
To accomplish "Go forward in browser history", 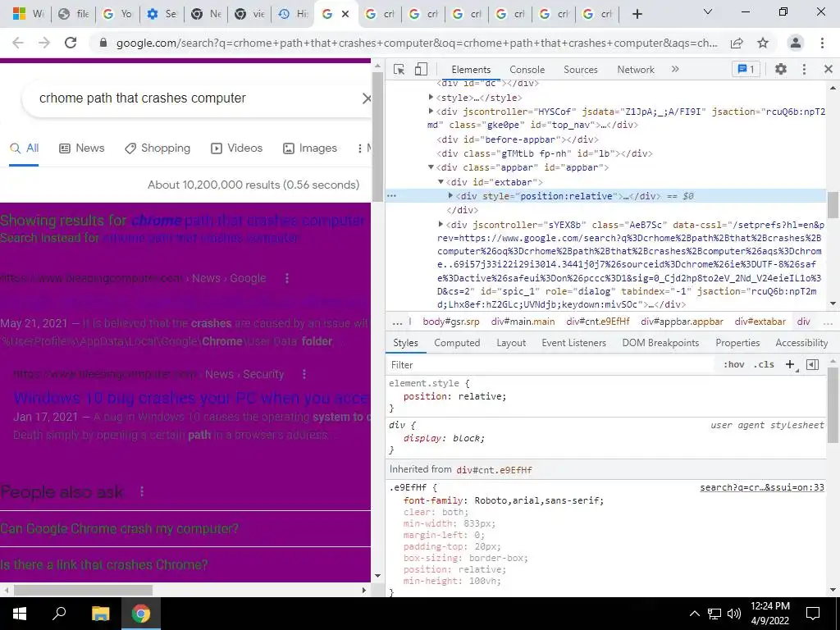I will pyautogui.click(x=44, y=43).
